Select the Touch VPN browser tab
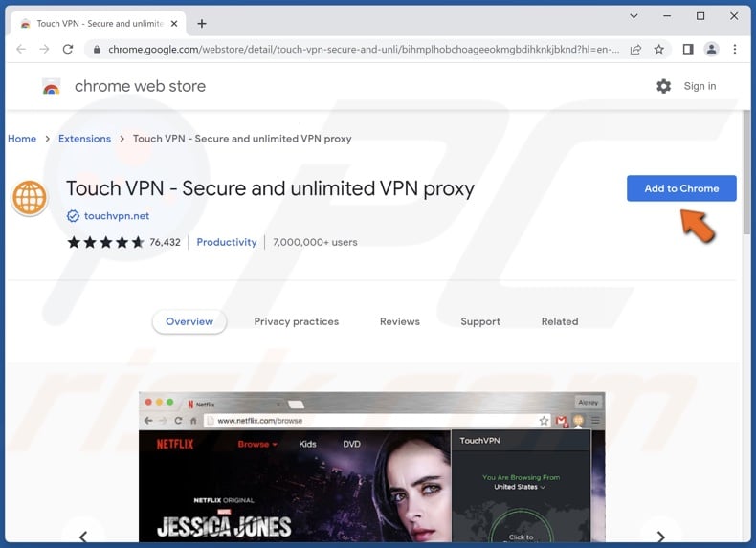The height and width of the screenshot is (548, 756). [99, 24]
